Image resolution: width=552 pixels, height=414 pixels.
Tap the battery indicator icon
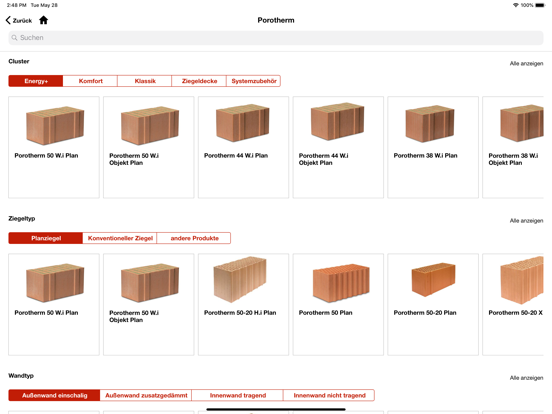click(x=540, y=5)
